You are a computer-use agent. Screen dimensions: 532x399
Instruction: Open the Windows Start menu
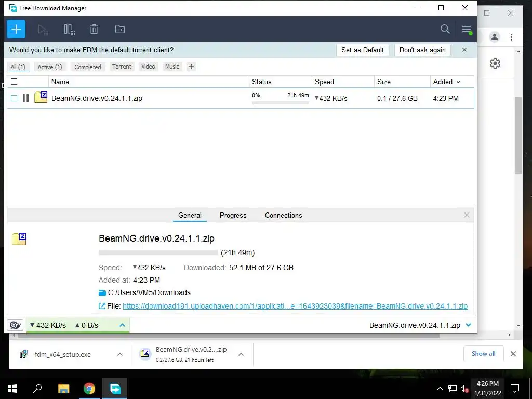(12, 389)
